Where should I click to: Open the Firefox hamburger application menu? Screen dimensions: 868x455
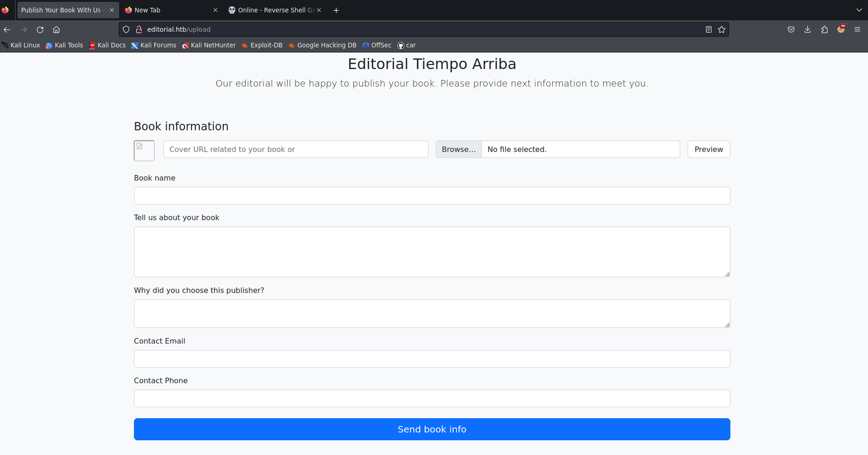857,30
